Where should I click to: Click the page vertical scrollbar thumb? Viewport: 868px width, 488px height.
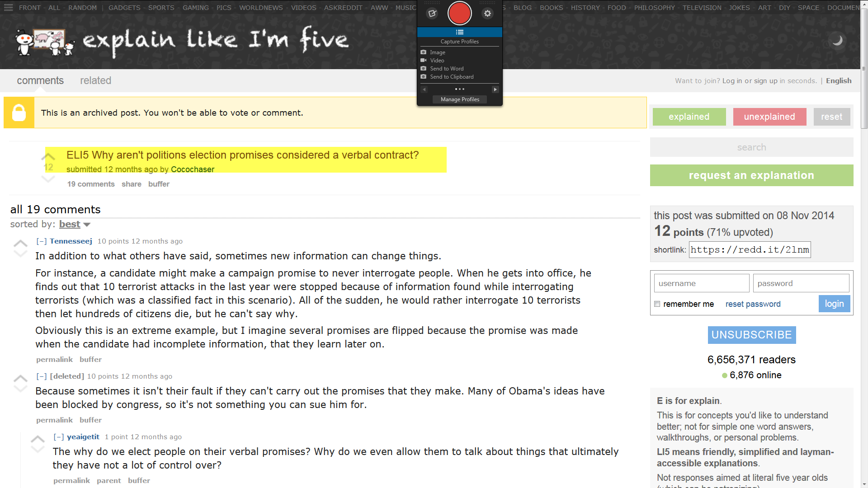coord(864,68)
